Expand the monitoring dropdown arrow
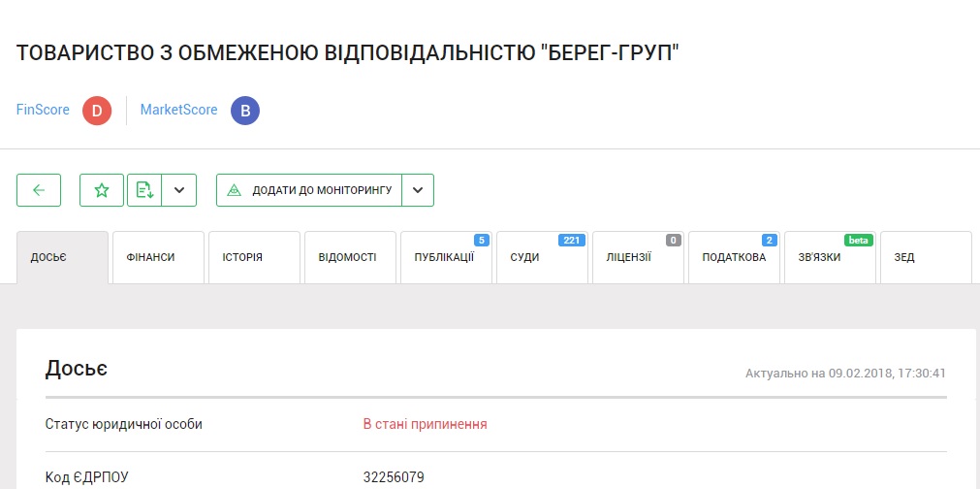Screen dimensions: 980x489 point(418,190)
